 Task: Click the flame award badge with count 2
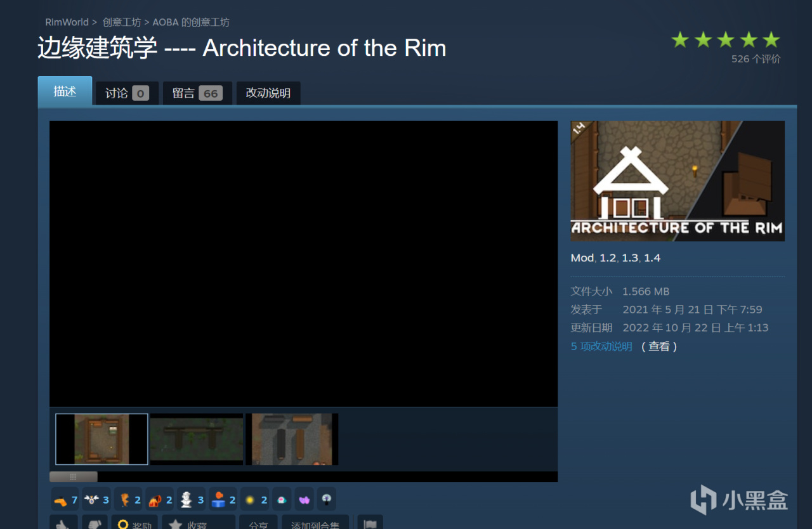pos(160,500)
